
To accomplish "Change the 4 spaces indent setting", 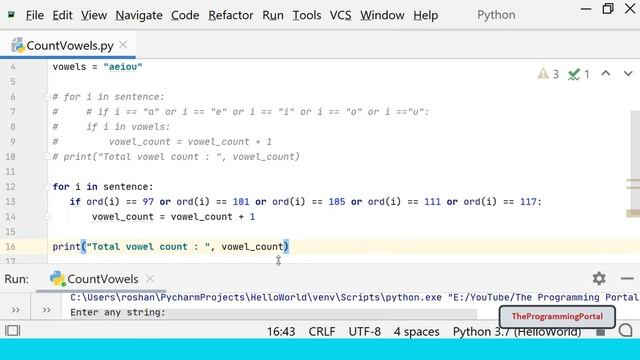I will tap(416, 331).
